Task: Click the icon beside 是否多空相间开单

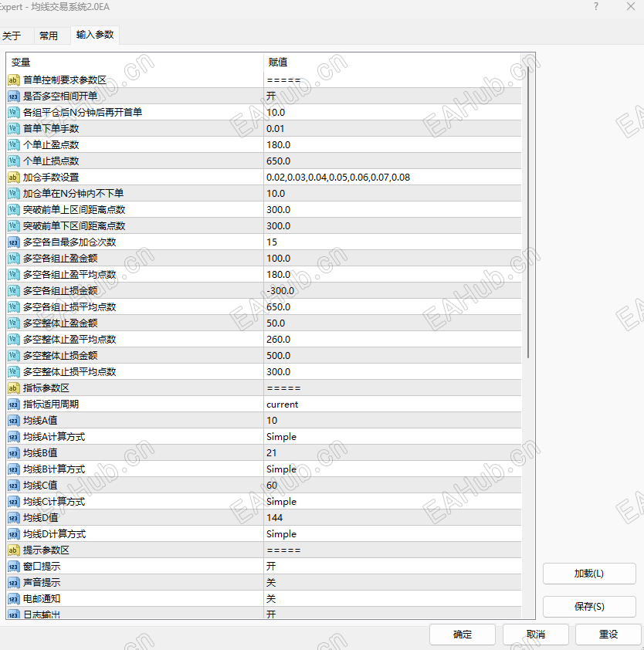Action: click(14, 96)
